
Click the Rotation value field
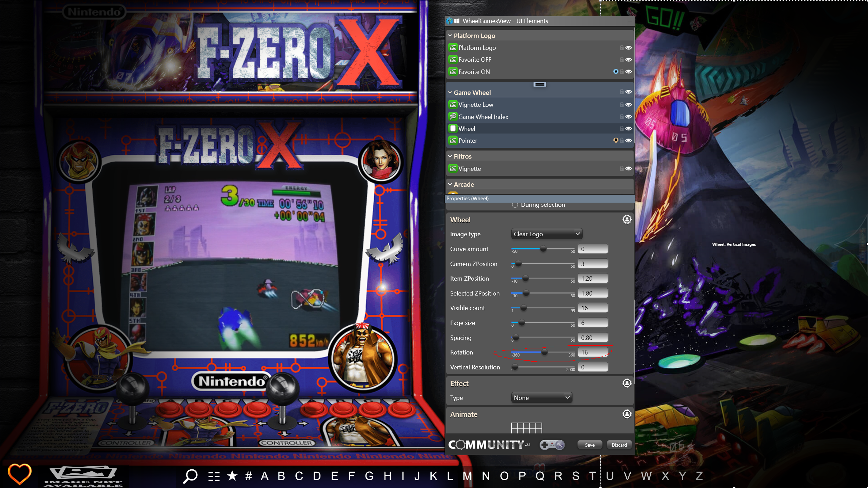click(593, 352)
